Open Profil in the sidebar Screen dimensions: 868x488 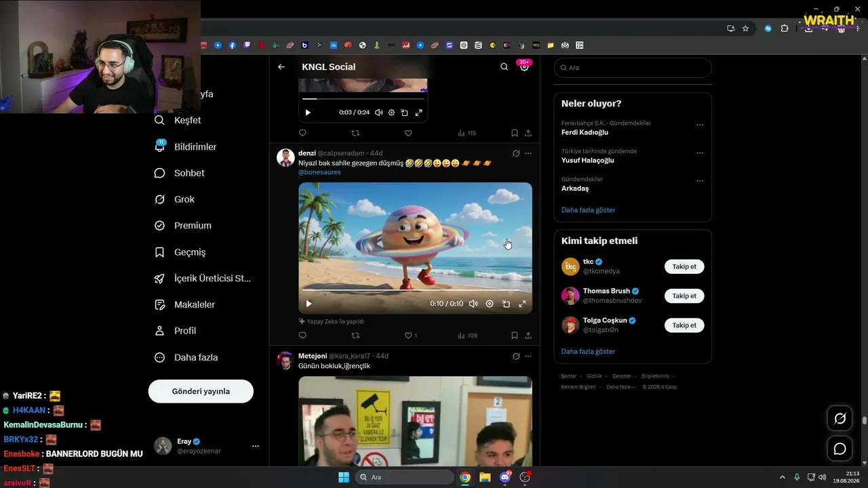175,331
